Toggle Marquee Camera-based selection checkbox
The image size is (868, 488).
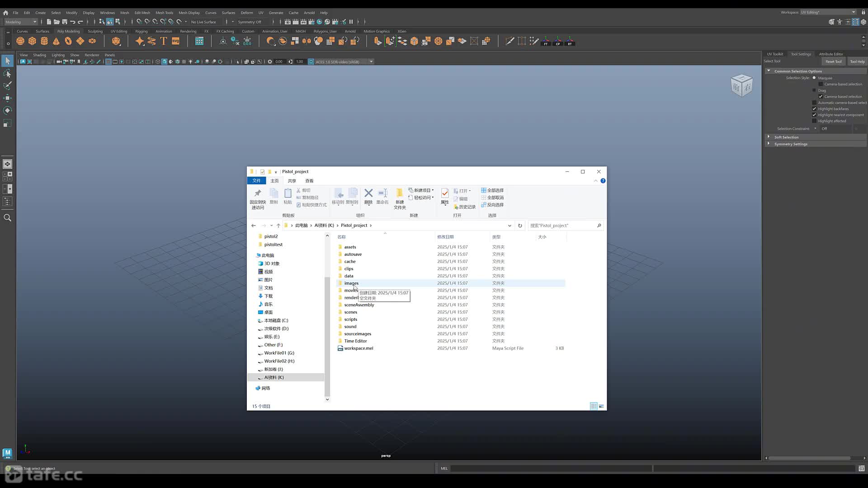click(821, 84)
